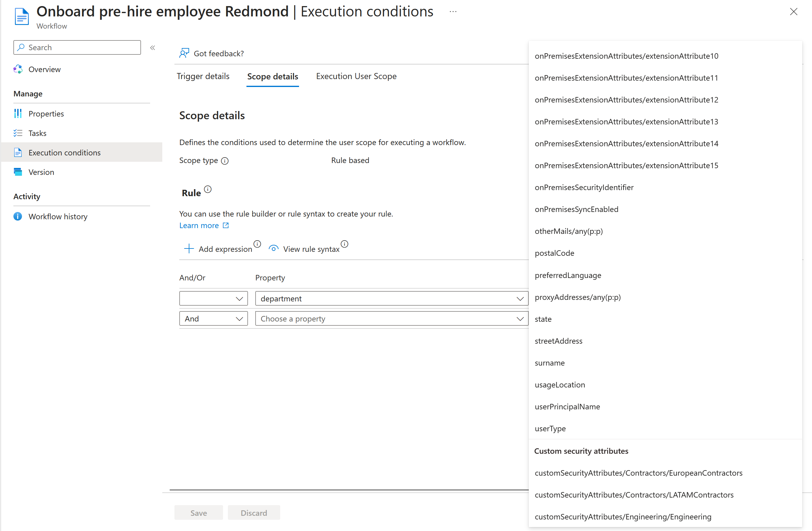Viewport: 812px width, 531px height.
Task: Select the userPrincipalName property option
Action: tap(567, 407)
